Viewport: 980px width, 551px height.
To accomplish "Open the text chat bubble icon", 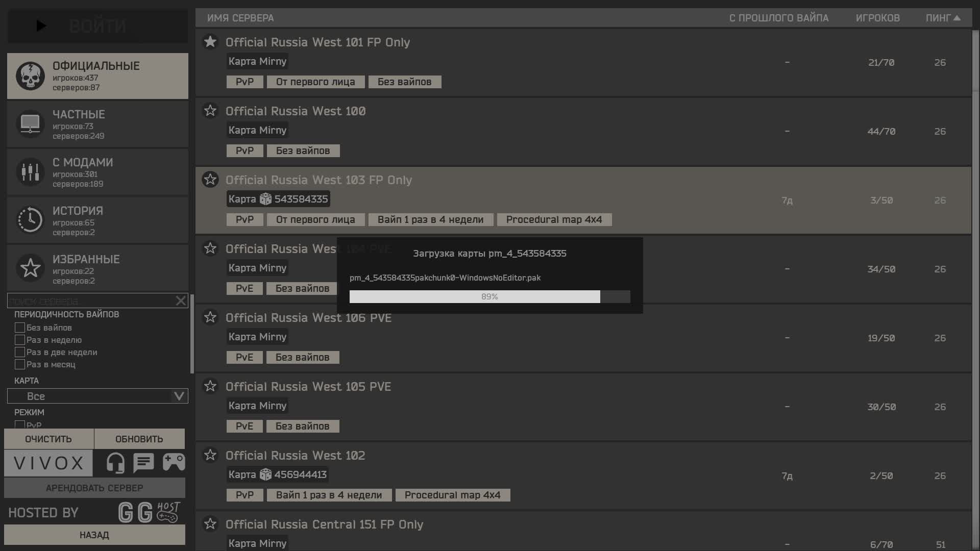I will [143, 463].
